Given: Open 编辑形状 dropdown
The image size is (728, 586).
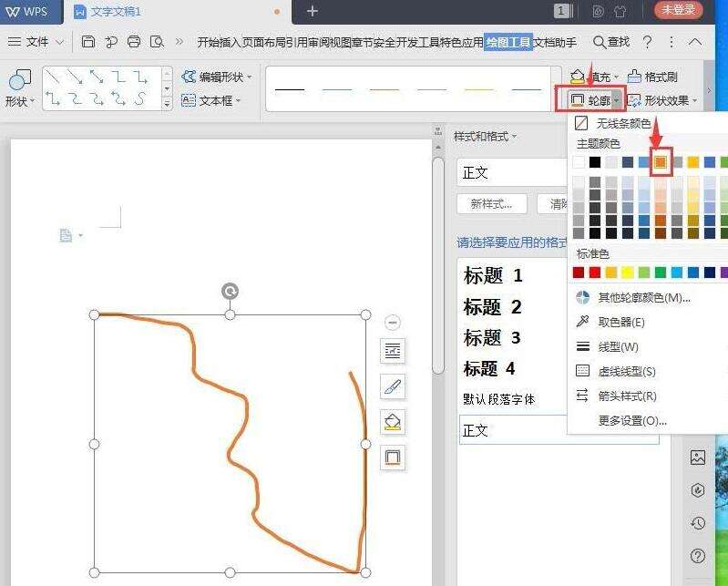Looking at the screenshot, I should pos(217,77).
